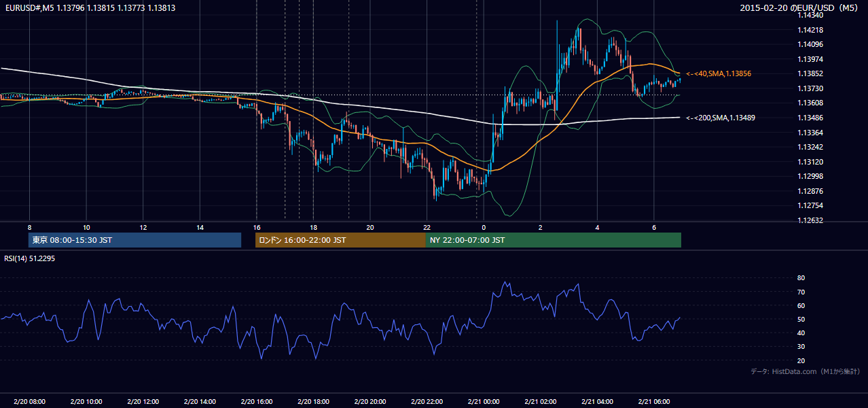Click the 40 SMA 1.13856 label
The height and width of the screenshot is (408, 868).
tap(718, 73)
